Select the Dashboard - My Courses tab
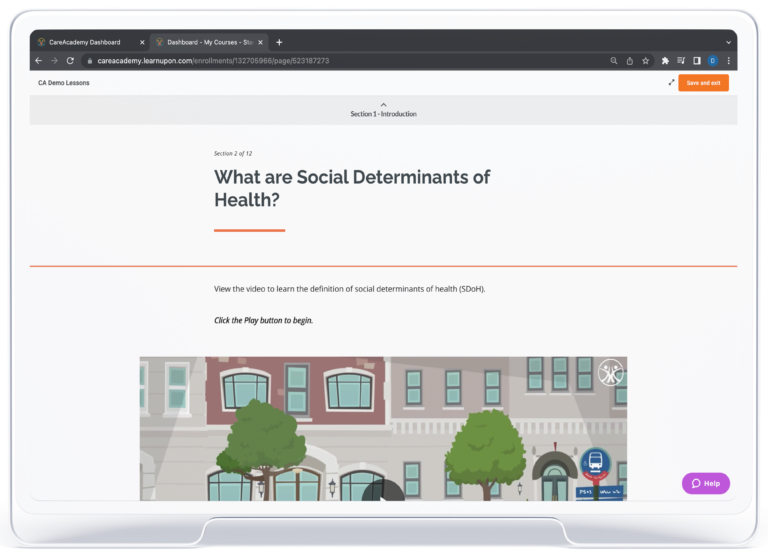 click(x=203, y=42)
